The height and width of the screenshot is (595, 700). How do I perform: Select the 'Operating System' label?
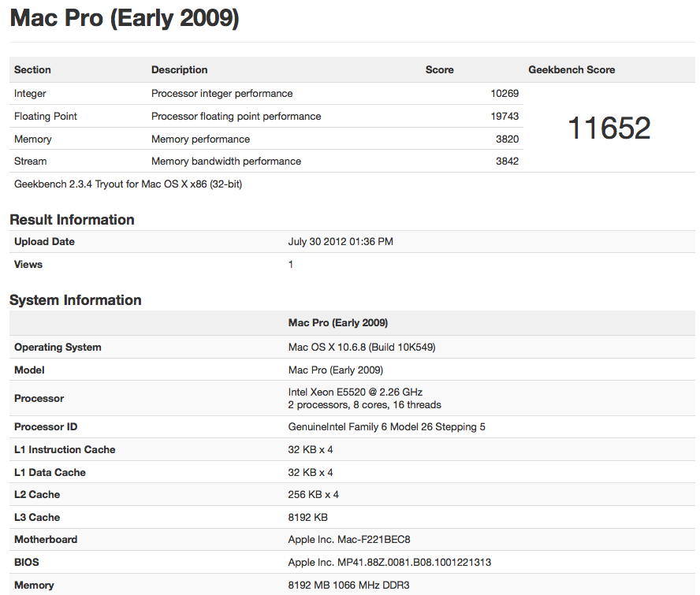[58, 348]
